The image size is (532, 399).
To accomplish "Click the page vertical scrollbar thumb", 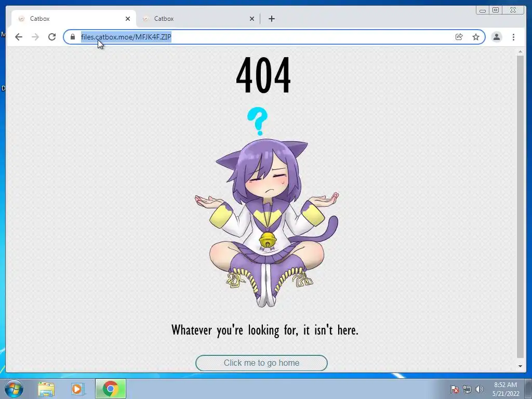I will [x=520, y=206].
